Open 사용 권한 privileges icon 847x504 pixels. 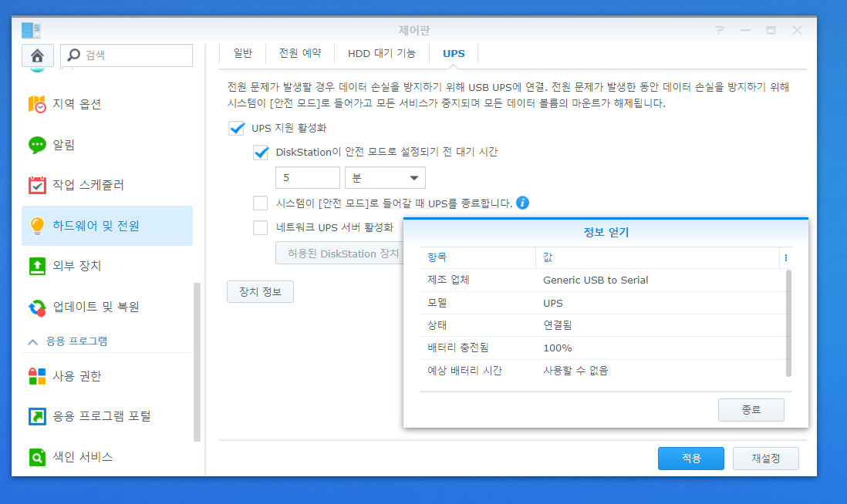[37, 376]
